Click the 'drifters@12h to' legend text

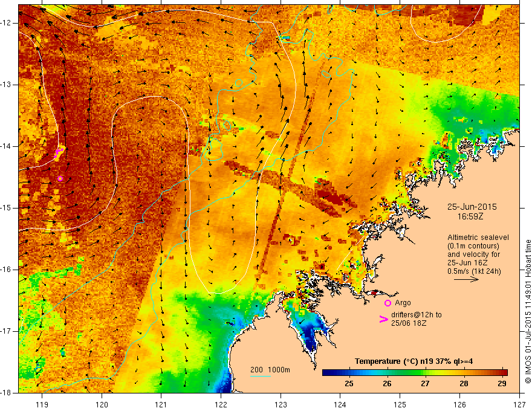(x=417, y=315)
